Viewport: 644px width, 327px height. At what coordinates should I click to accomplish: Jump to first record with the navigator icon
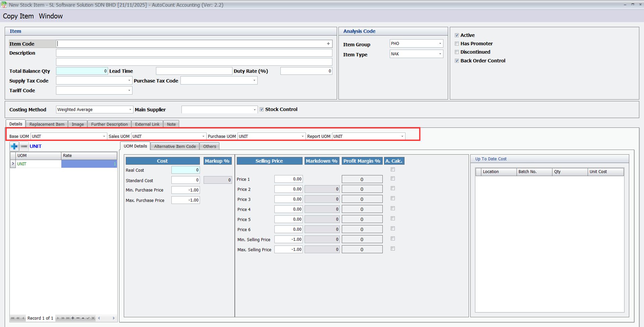(x=13, y=318)
